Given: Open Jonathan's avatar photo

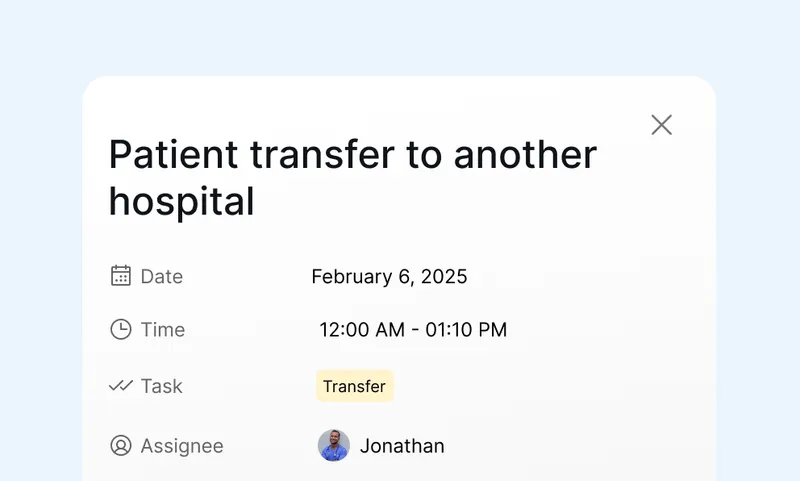Looking at the screenshot, I should click(334, 445).
